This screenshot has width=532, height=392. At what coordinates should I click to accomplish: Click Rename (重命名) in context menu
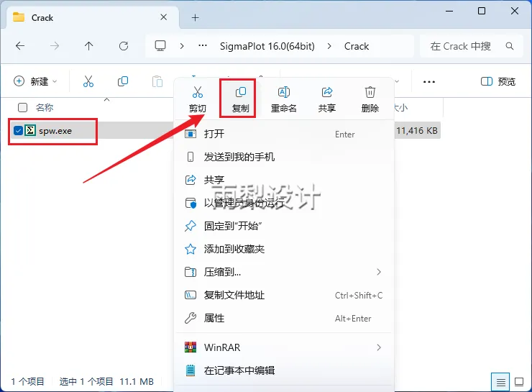(284, 99)
